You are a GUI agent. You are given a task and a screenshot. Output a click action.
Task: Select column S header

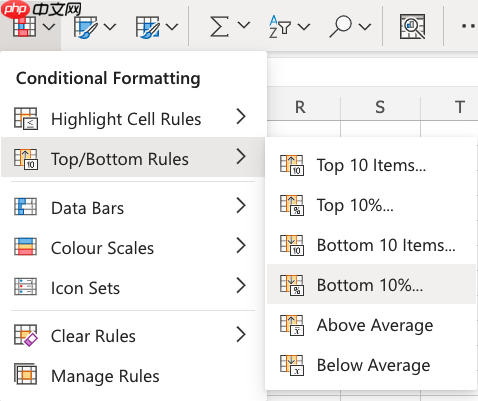[x=380, y=107]
